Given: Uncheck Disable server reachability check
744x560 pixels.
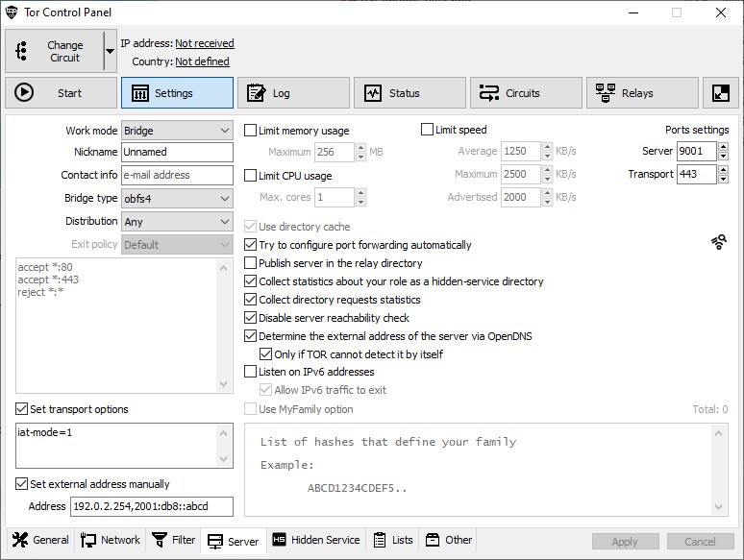Looking at the screenshot, I should pyautogui.click(x=250, y=317).
